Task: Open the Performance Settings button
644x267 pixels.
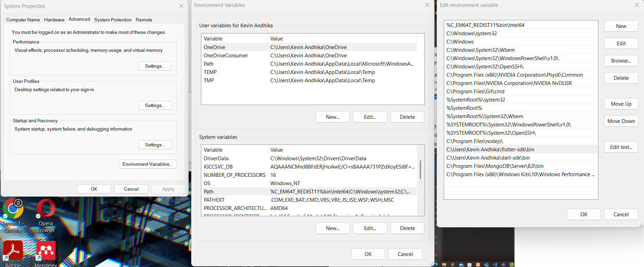Action: tap(155, 66)
